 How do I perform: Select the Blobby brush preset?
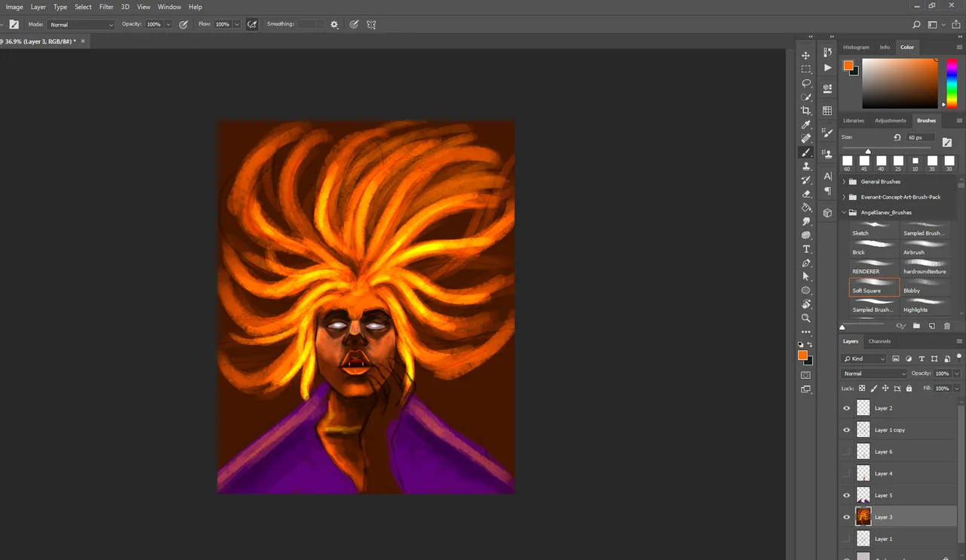925,286
